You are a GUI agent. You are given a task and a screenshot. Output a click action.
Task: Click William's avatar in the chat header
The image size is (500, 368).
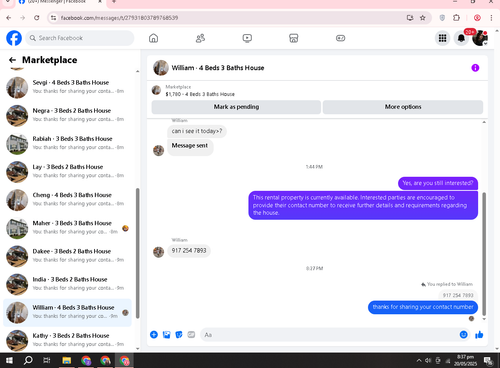point(161,68)
